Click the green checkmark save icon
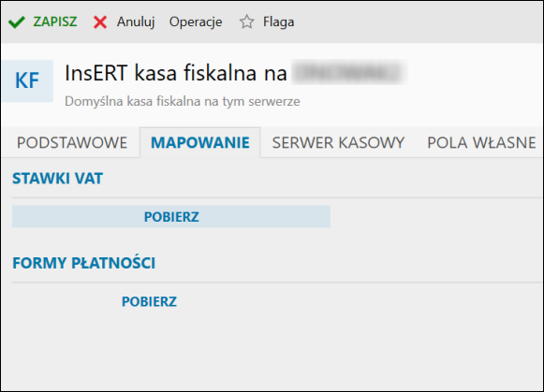Image resolution: width=544 pixels, height=392 pixels. (17, 22)
